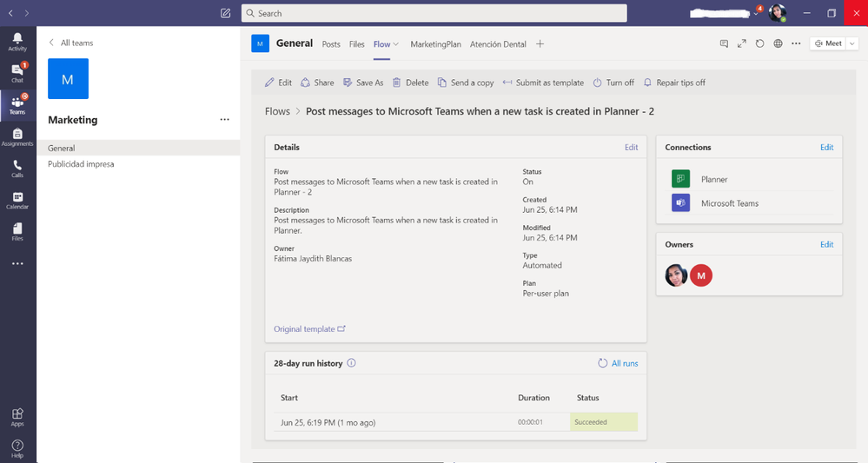Switch to the Files tab
The height and width of the screenshot is (463, 868).
point(356,44)
